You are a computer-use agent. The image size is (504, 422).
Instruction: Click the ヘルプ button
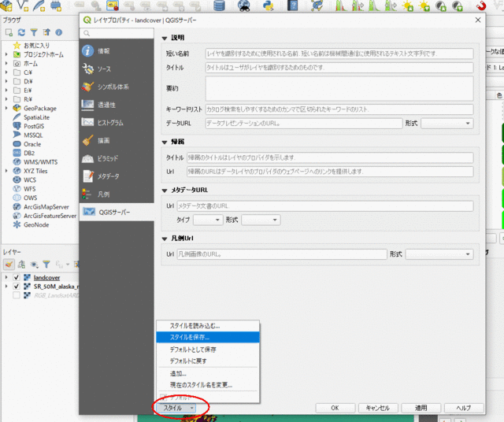pos(464,408)
